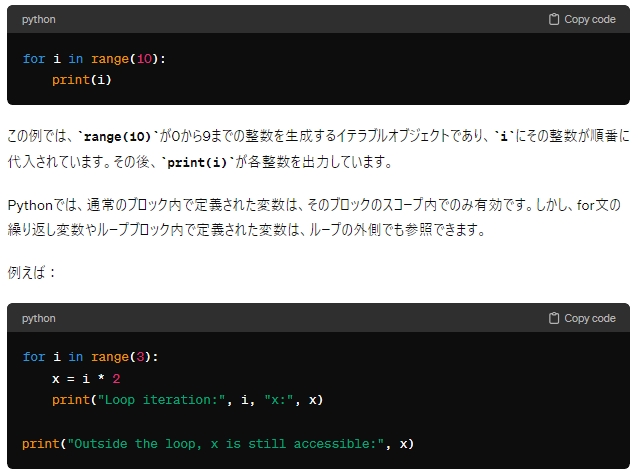This screenshot has width=638, height=472.
Task: Click the header bar of the second code block
Action: coord(319,318)
